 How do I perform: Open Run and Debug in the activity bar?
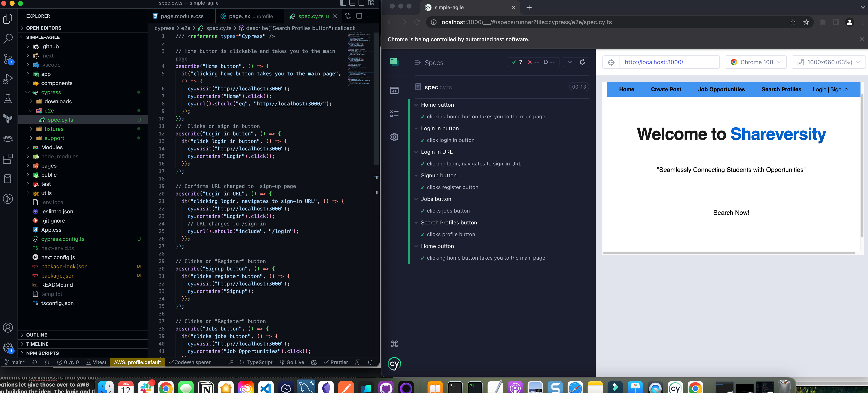click(x=8, y=78)
